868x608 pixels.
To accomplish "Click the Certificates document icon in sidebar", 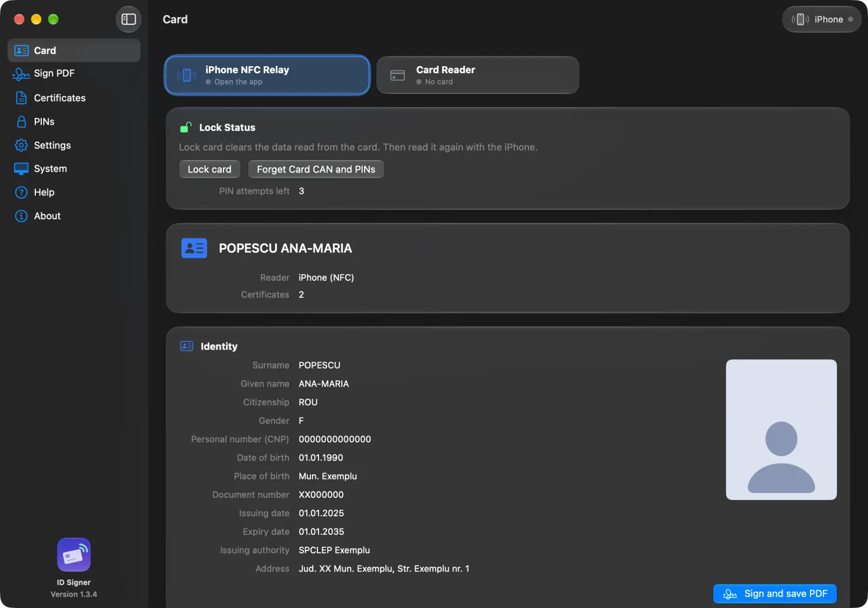I will coord(21,98).
